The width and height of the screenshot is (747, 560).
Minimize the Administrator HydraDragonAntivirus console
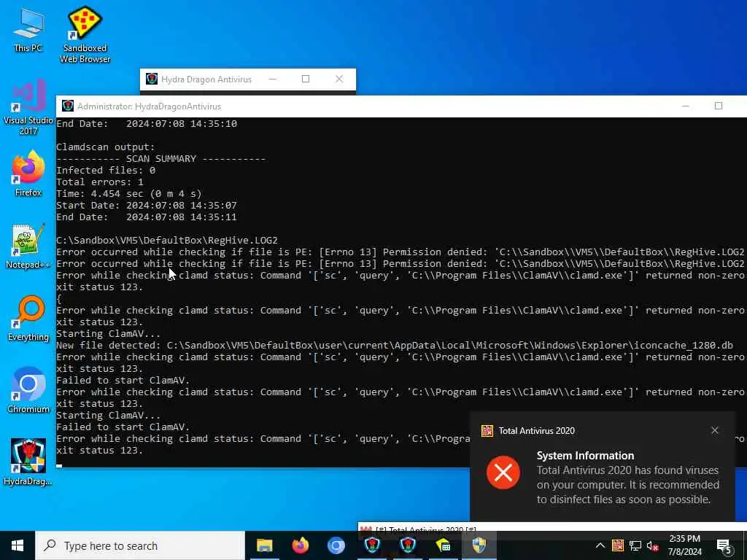coord(686,106)
